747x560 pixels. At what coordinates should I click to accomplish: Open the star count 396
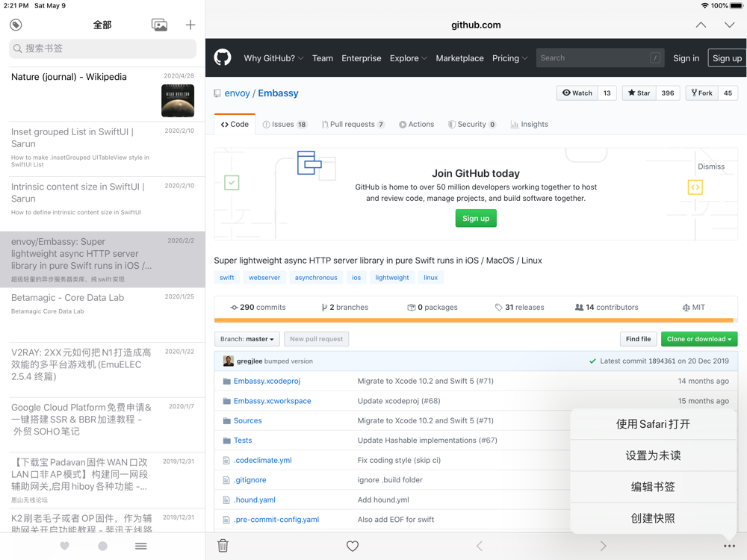pos(667,93)
